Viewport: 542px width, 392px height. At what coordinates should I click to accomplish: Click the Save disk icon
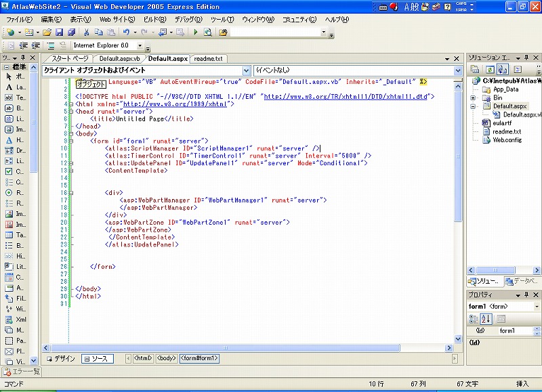pyautogui.click(x=60, y=32)
